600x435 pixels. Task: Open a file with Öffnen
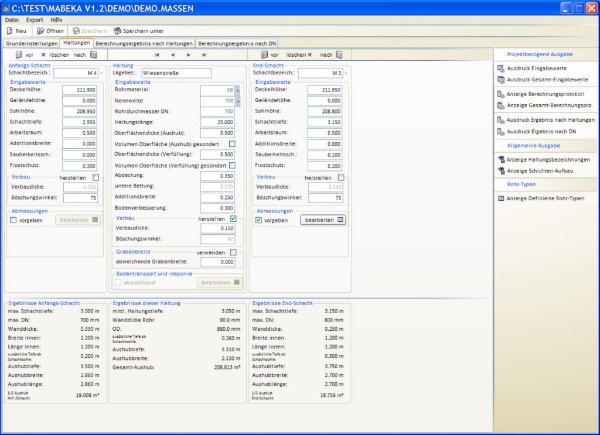[x=50, y=31]
